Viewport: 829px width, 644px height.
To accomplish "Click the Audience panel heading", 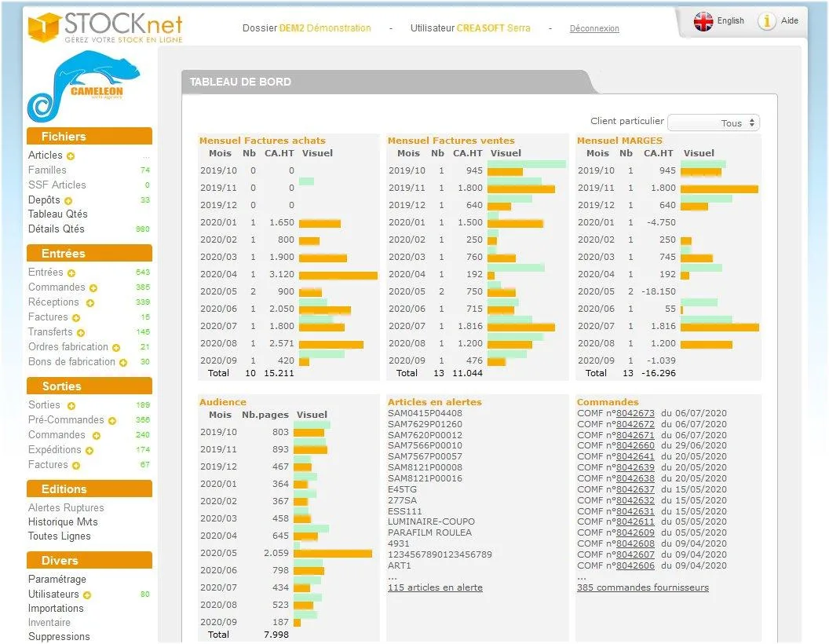I will pyautogui.click(x=223, y=402).
